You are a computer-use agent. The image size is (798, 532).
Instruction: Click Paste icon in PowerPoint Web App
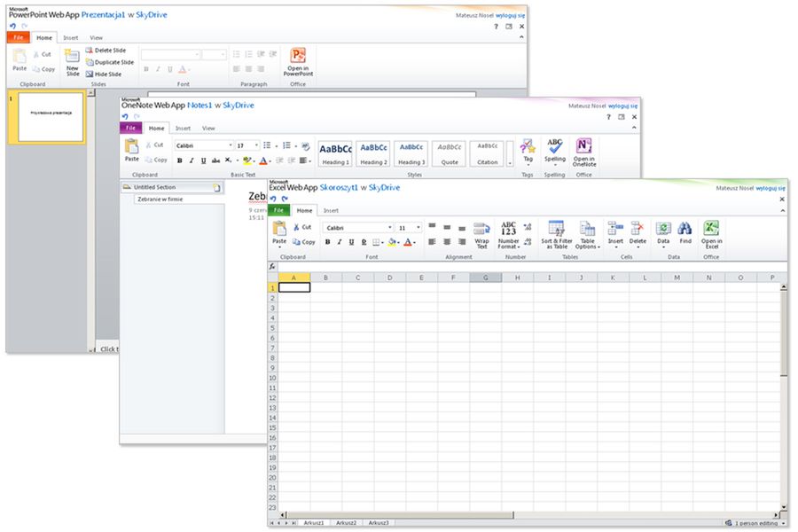(20, 56)
